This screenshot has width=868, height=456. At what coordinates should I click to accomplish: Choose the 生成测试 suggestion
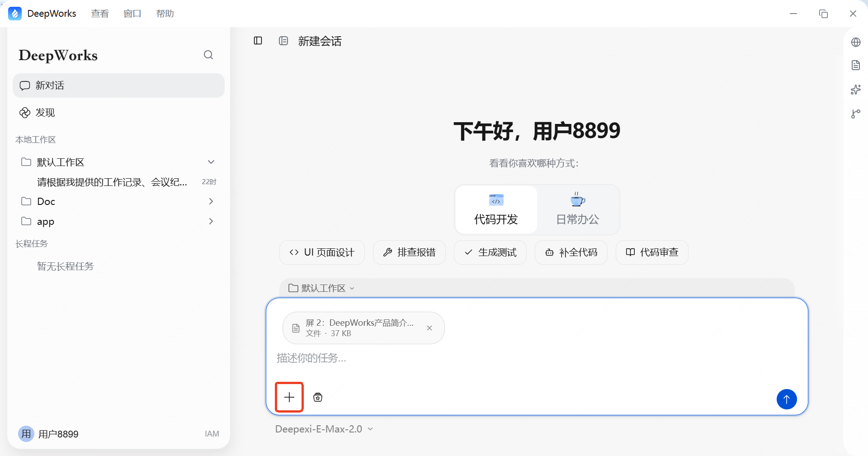[x=490, y=252]
